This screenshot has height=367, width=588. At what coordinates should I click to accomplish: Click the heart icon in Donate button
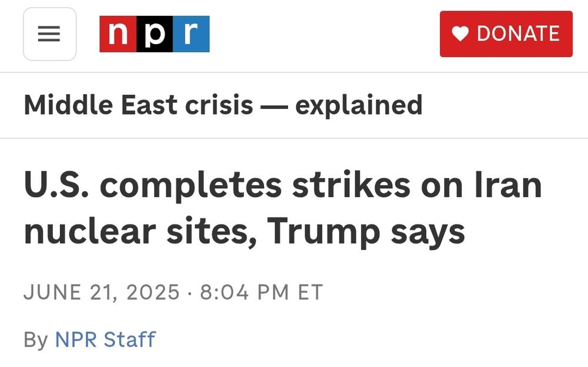pos(460,34)
